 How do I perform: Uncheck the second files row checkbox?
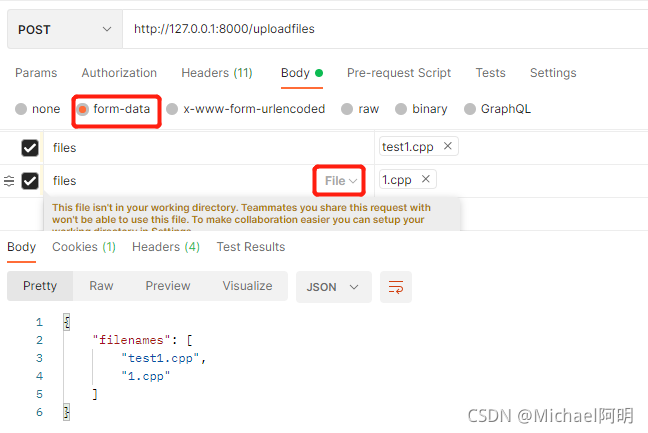click(30, 181)
